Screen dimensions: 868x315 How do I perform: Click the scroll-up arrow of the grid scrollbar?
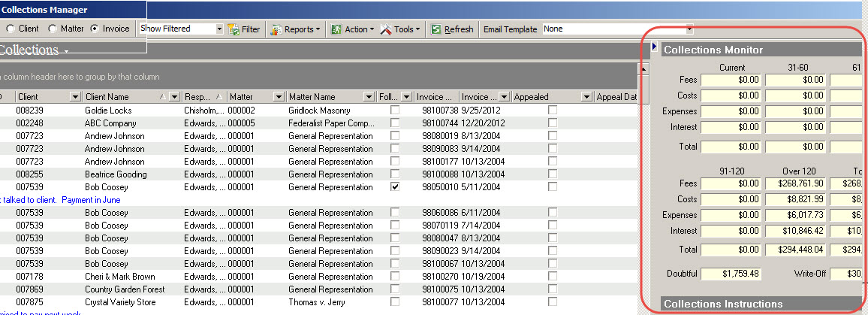click(643, 68)
